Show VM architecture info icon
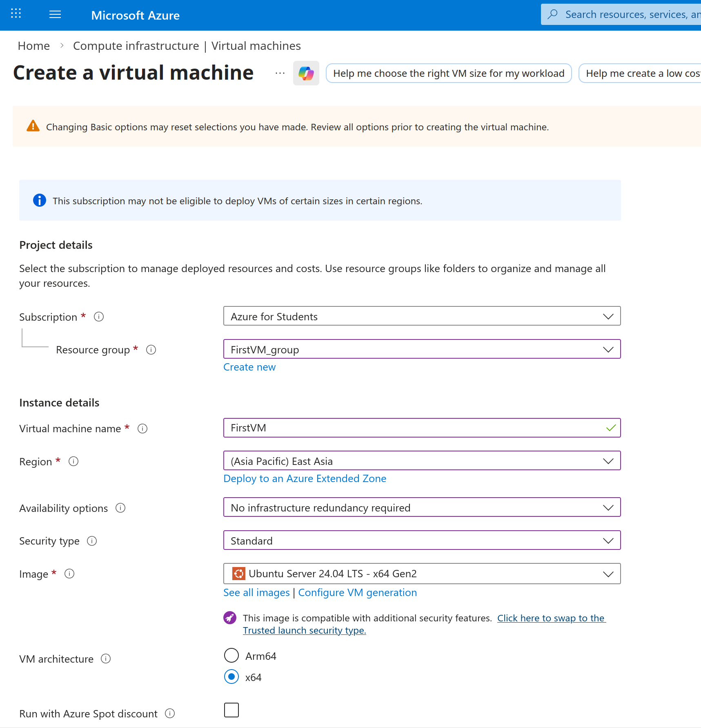The height and width of the screenshot is (728, 701). [106, 659]
